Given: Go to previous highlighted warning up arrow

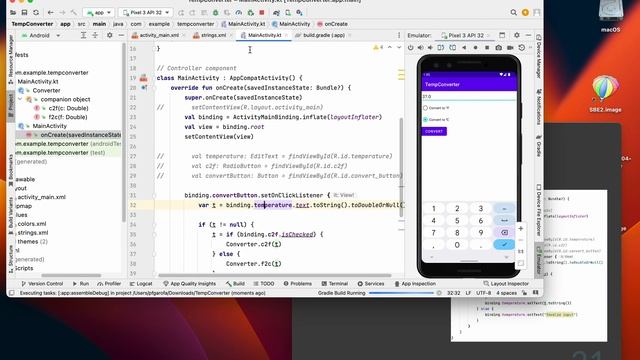Looking at the screenshot, I should point(390,48).
